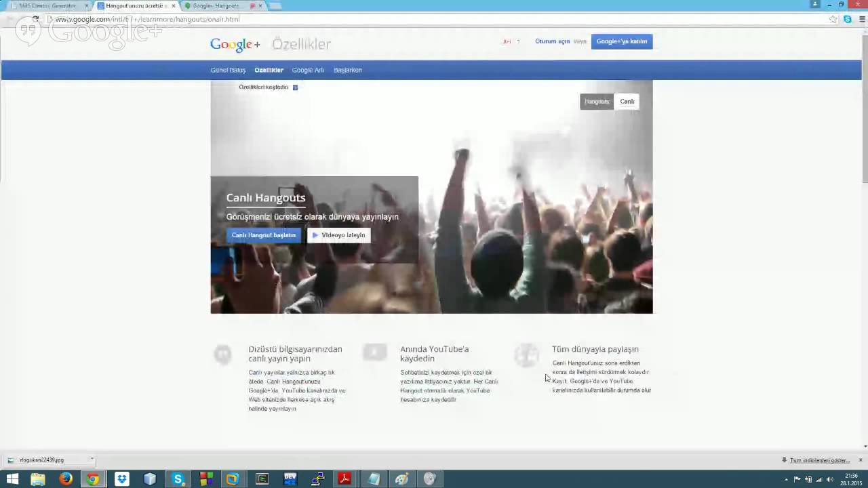Open Dropbox from the taskbar
868x488 pixels.
[x=122, y=479]
